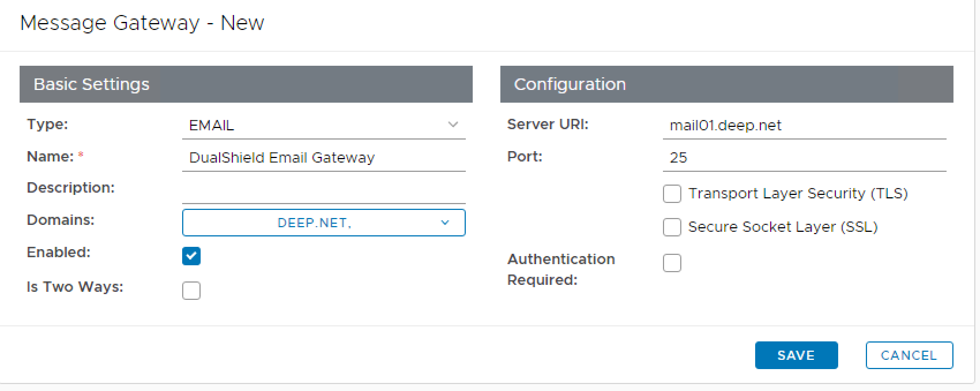This screenshot has width=980, height=391.
Task: Click the Port field containing 25
Action: click(x=804, y=157)
